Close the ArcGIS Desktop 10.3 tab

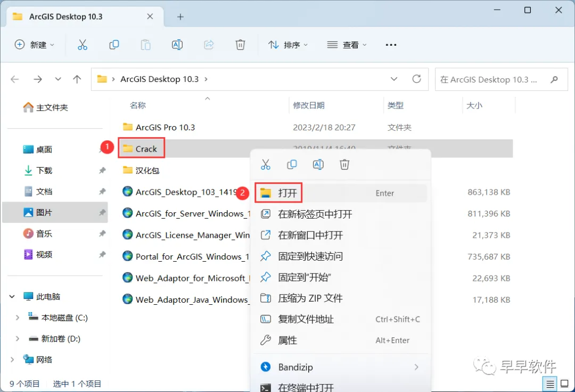150,16
